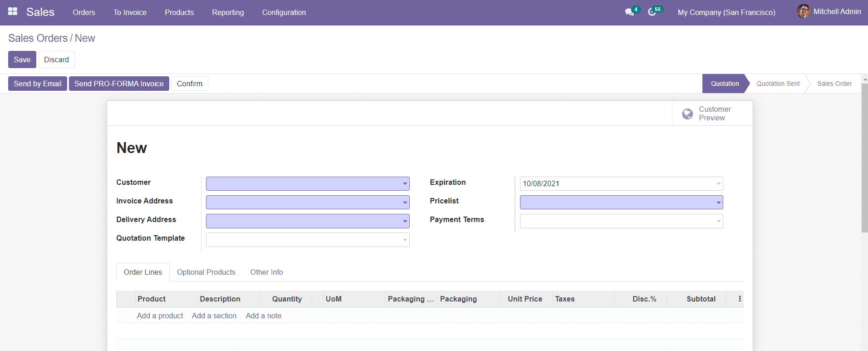Image resolution: width=868 pixels, height=351 pixels.
Task: Open the Reporting menu
Action: [x=228, y=12]
